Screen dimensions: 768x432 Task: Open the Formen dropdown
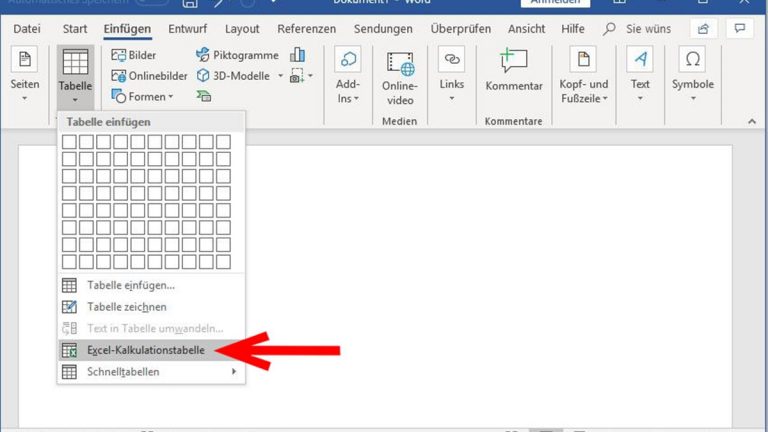click(x=148, y=97)
